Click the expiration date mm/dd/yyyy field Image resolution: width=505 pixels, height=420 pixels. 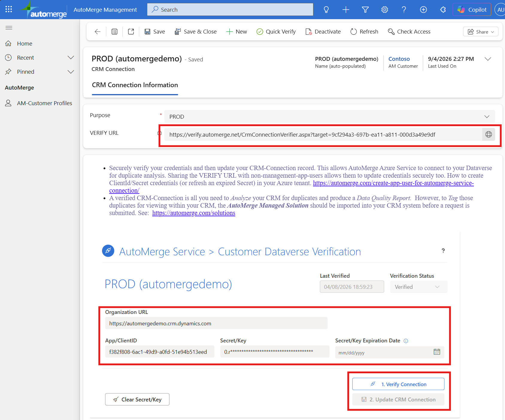[x=389, y=353]
